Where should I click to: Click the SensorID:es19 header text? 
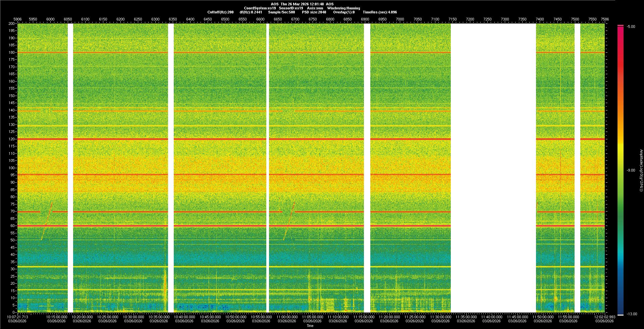point(291,8)
